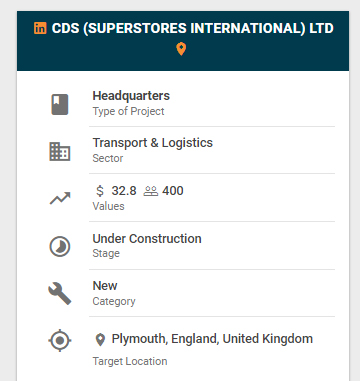Image resolution: width=360 pixels, height=381 pixels.
Task: Click the orange map pin in header
Action: coord(181,49)
